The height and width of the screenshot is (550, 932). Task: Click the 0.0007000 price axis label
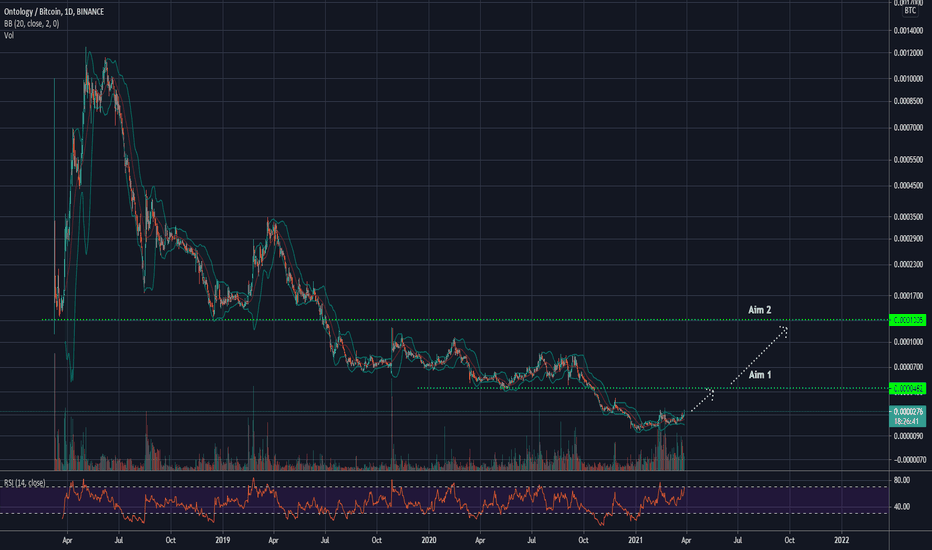pyautogui.click(x=908, y=128)
